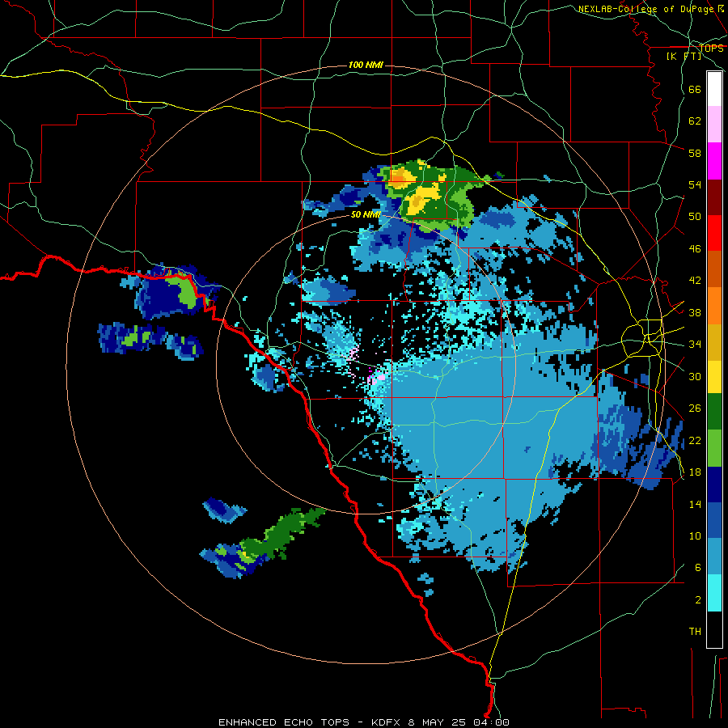728x728 pixels.
Task: Click the 100 NMI range ring label
Action: pos(366,65)
